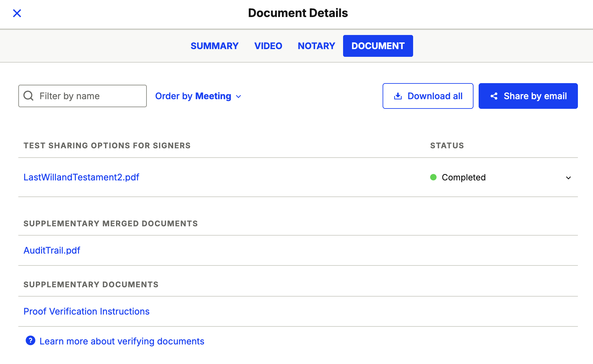Open Proof Verification Instructions link
The height and width of the screenshot is (364, 593).
[x=86, y=311]
